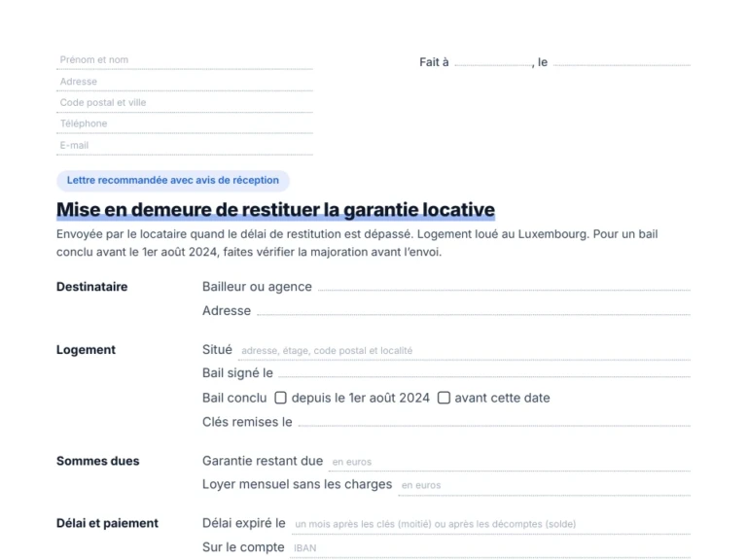Click the 'Délai et paiement' section label

click(x=107, y=523)
